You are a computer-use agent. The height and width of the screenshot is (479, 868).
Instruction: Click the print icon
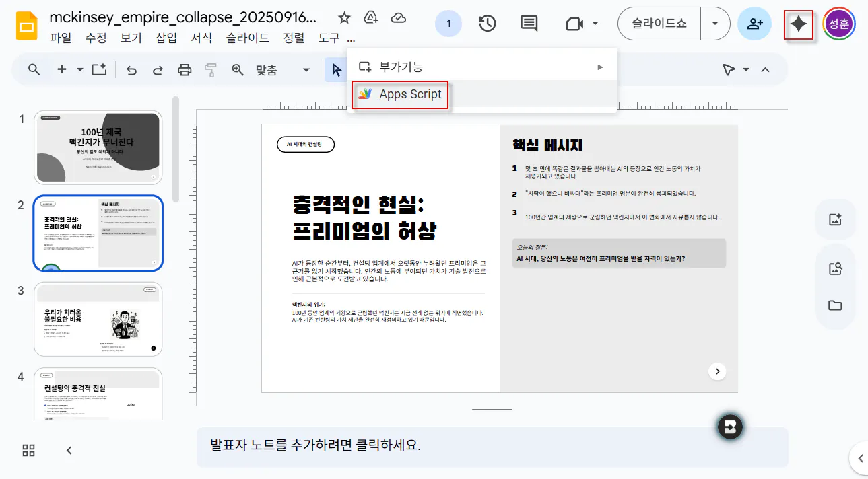(184, 69)
